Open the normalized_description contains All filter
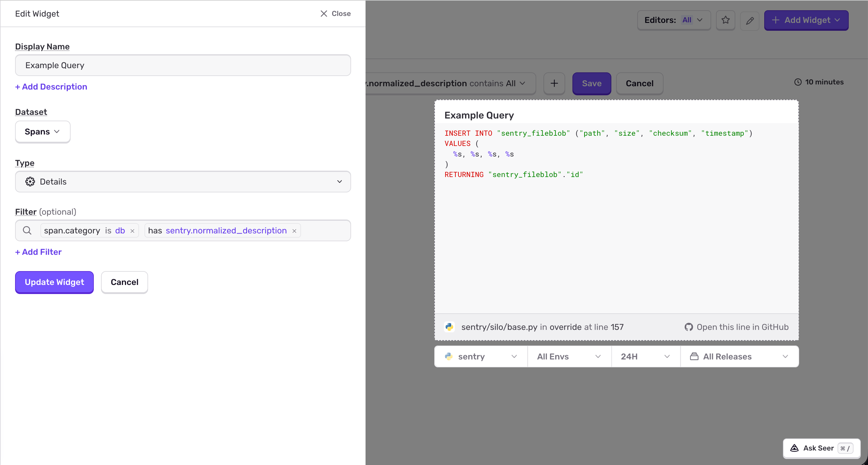The width and height of the screenshot is (868, 465). tap(451, 83)
